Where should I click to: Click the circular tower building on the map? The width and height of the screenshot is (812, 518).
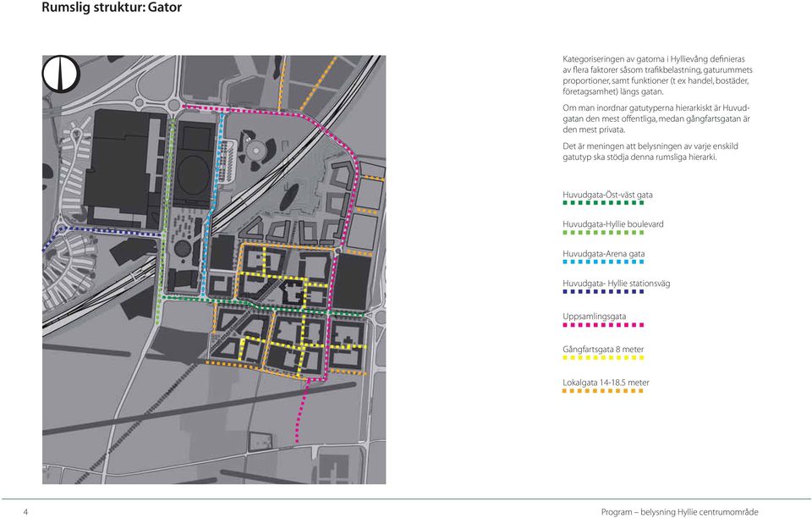tap(255, 151)
